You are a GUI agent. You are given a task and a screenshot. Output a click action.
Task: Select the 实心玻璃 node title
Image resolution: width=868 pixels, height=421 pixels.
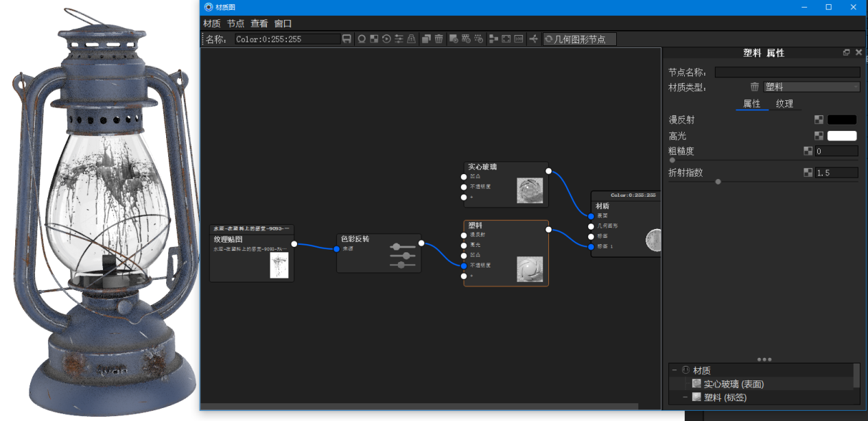[x=482, y=167]
